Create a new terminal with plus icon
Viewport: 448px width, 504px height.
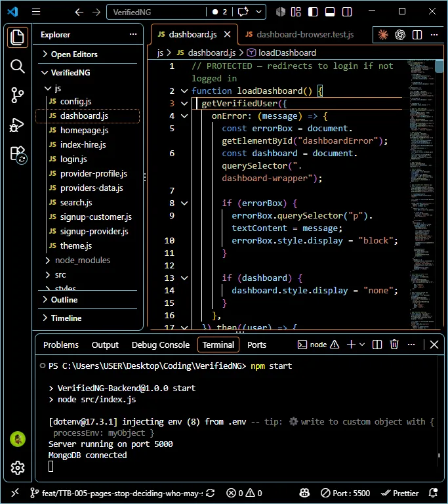pyautogui.click(x=352, y=345)
